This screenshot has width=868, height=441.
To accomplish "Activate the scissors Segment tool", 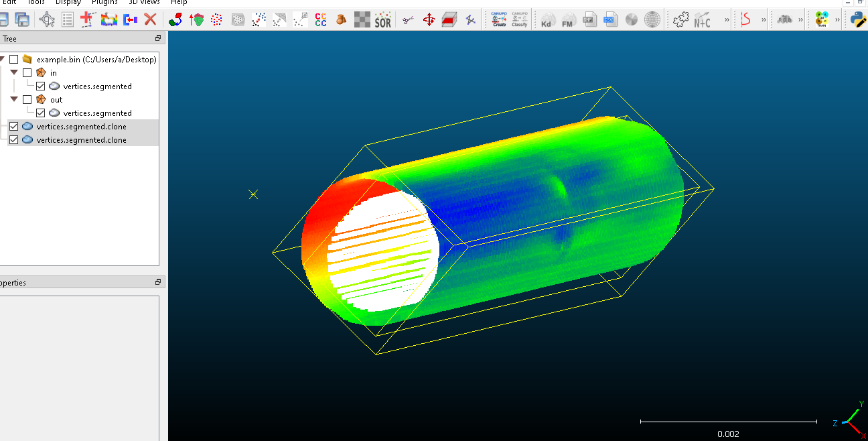I will click(408, 20).
